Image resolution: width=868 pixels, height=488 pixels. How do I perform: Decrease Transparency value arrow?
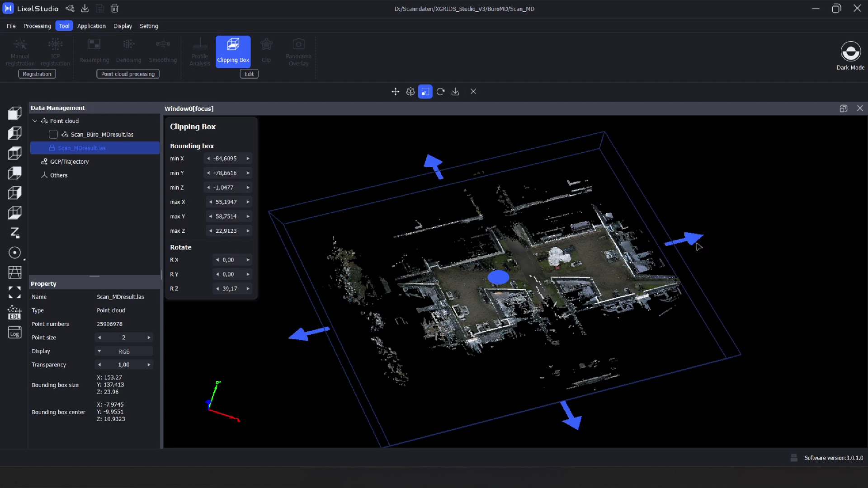tap(99, 365)
